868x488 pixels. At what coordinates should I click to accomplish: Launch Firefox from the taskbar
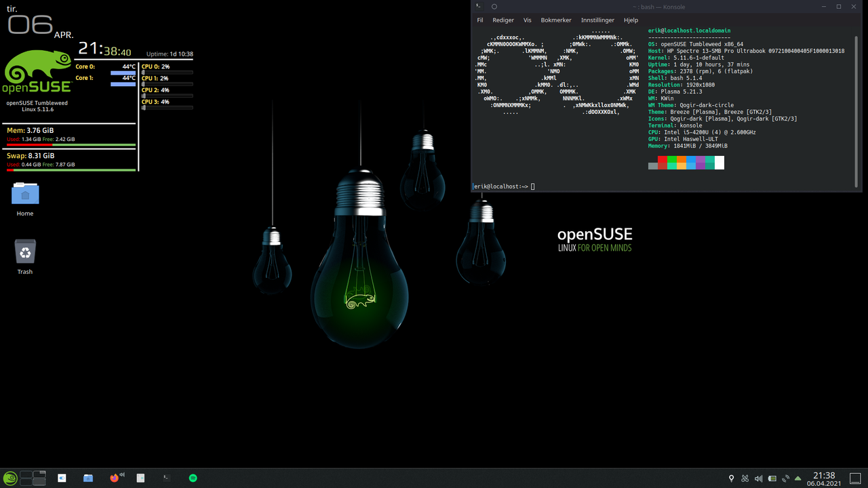pos(113,478)
